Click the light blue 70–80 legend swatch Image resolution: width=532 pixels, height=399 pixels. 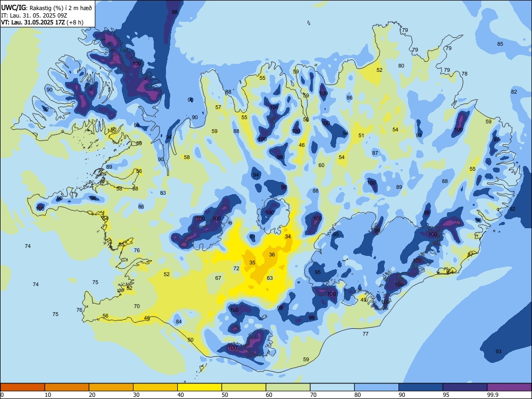coord(332,387)
